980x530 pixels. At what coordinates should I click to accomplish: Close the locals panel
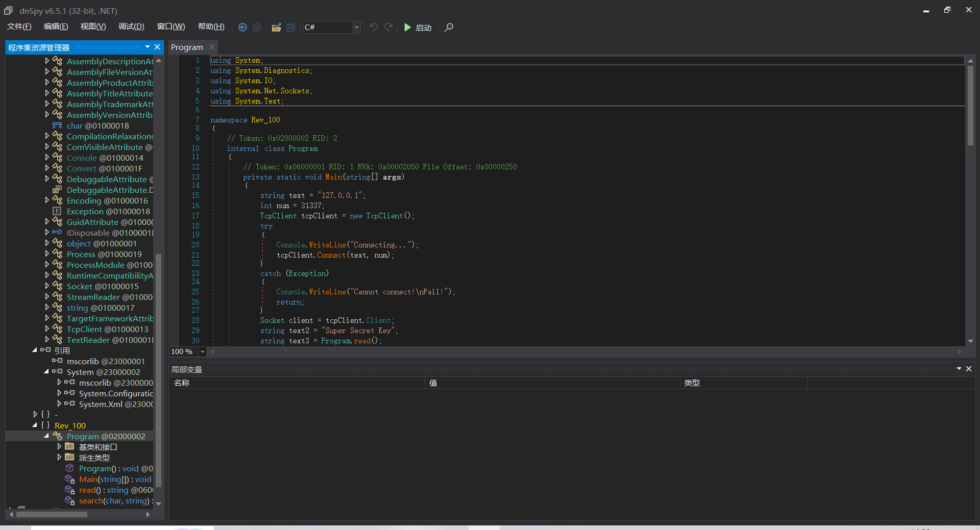(x=969, y=369)
